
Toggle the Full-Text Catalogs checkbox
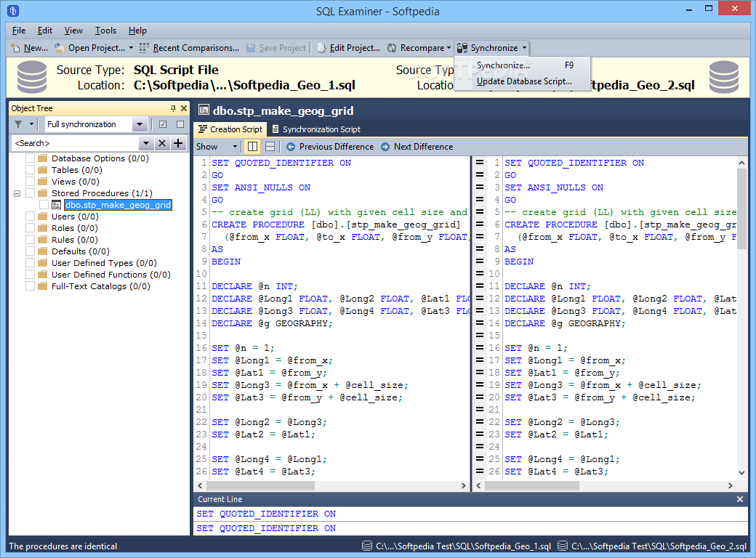[x=31, y=286]
